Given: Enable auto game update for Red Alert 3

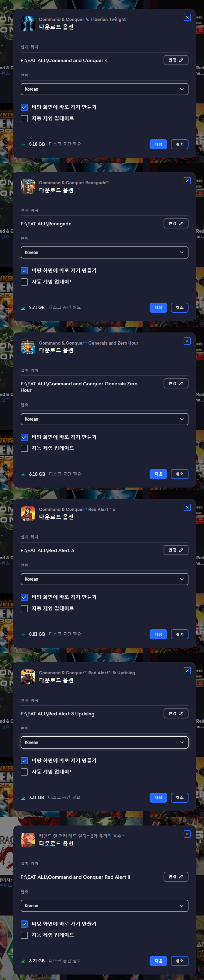Looking at the screenshot, I should [x=24, y=608].
